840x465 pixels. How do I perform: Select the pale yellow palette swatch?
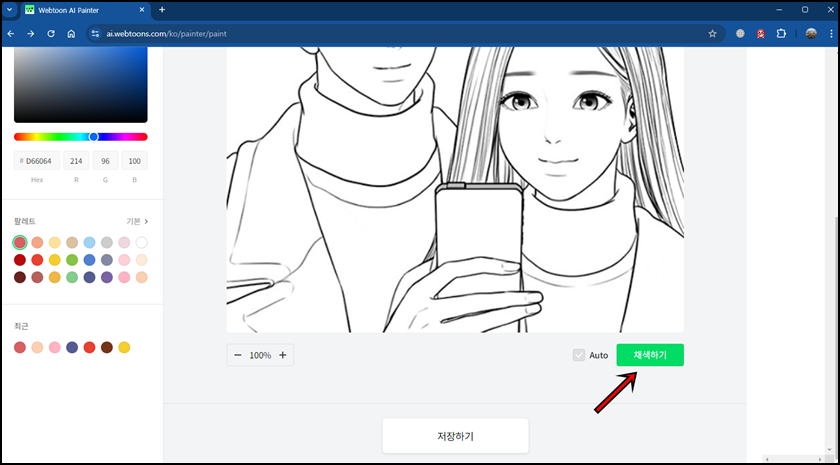coord(55,243)
